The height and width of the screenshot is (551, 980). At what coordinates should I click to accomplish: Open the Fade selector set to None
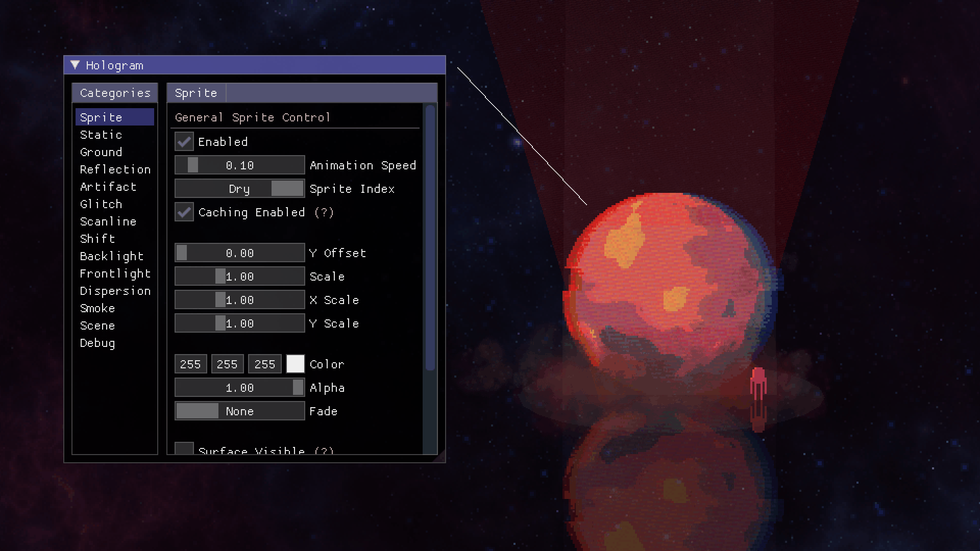point(239,411)
